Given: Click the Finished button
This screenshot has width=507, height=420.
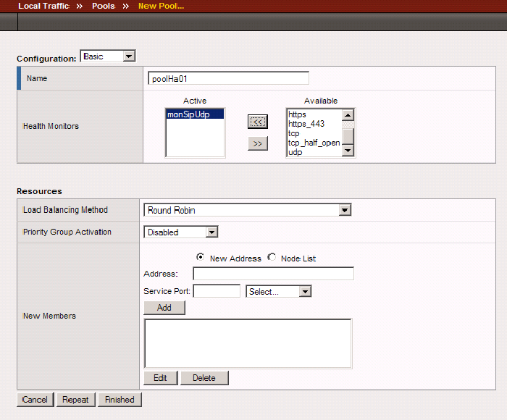Looking at the screenshot, I should (120, 400).
